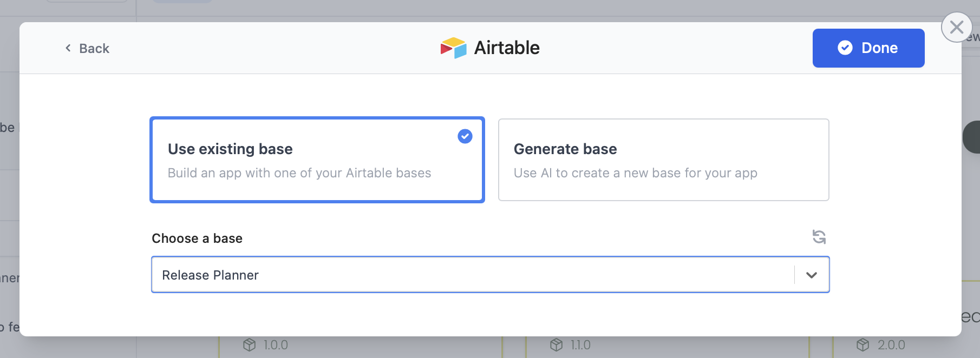The width and height of the screenshot is (980, 358).
Task: Go back using the Back link
Action: (87, 49)
